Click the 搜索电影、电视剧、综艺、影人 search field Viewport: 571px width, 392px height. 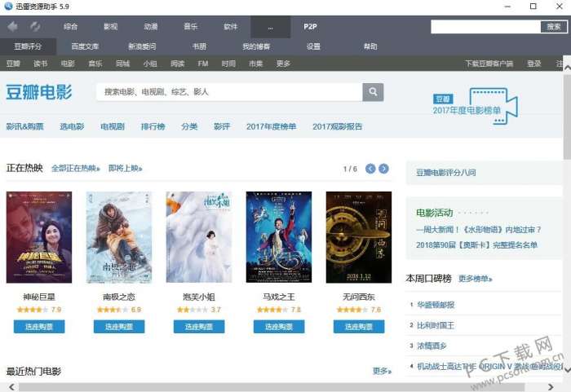229,92
